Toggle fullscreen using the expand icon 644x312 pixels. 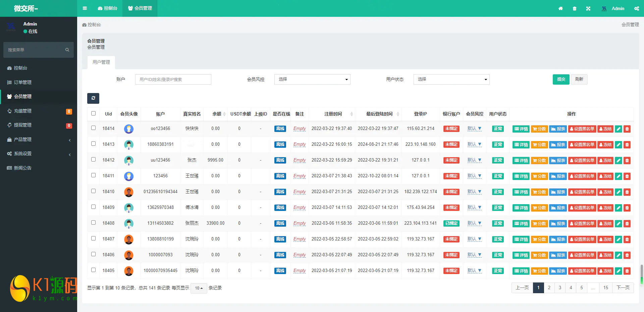[x=588, y=8]
